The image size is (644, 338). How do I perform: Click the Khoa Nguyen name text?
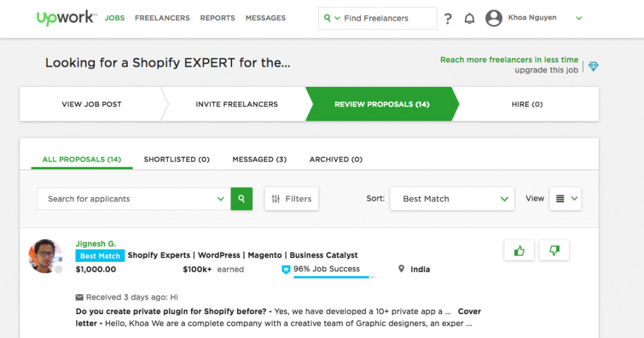click(x=532, y=18)
